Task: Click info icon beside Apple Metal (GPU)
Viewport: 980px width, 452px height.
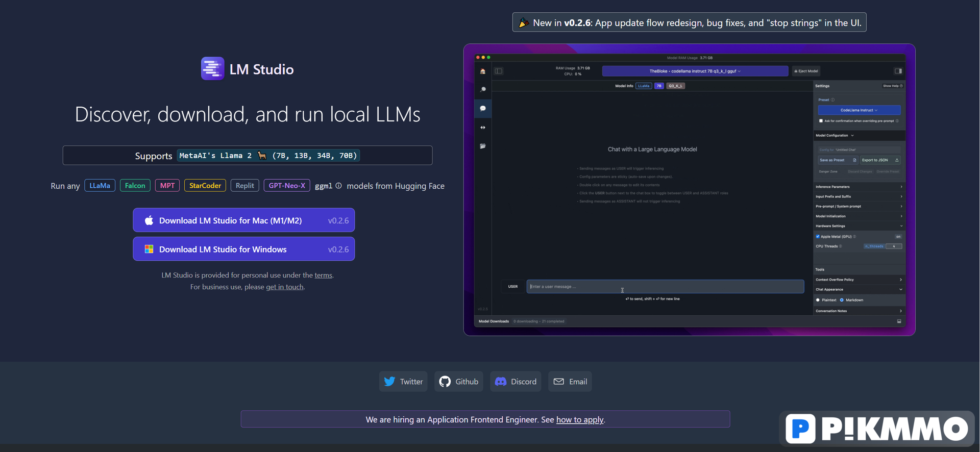Action: 854,237
